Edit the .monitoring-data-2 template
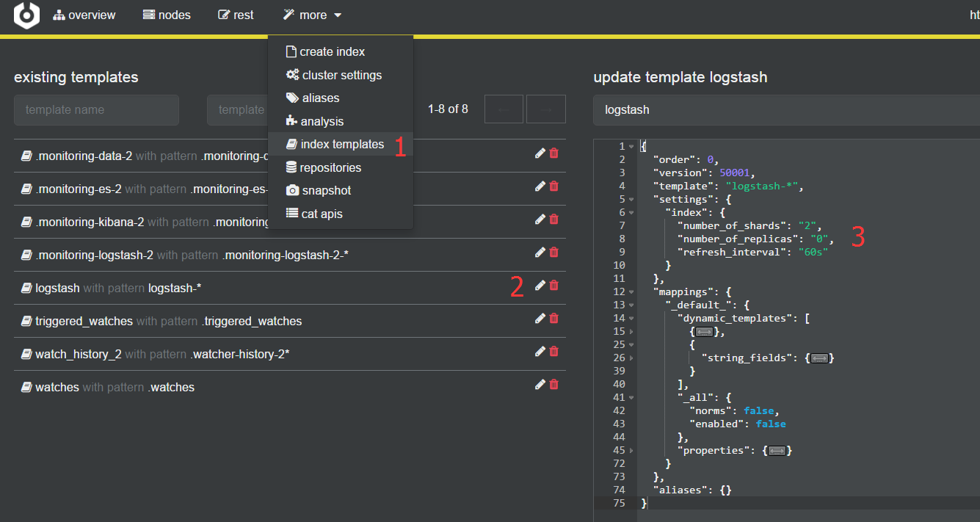The height and width of the screenshot is (522, 980). [x=540, y=153]
